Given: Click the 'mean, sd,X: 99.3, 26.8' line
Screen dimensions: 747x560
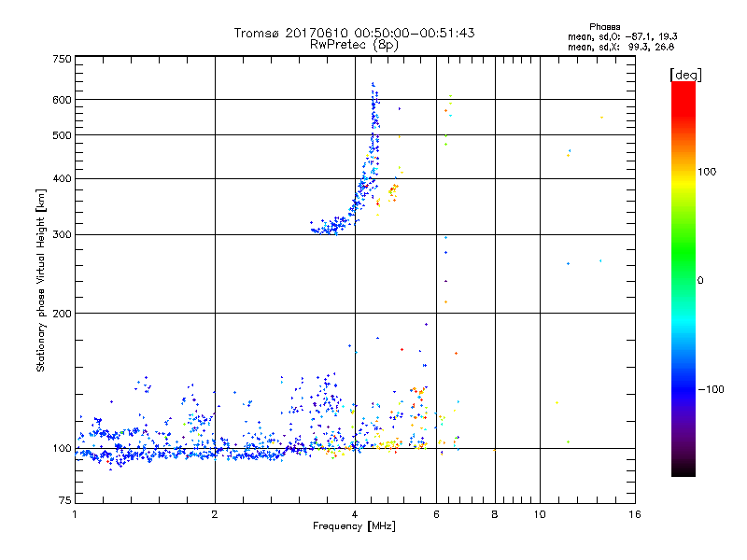Looking at the screenshot, I should pos(621,47).
